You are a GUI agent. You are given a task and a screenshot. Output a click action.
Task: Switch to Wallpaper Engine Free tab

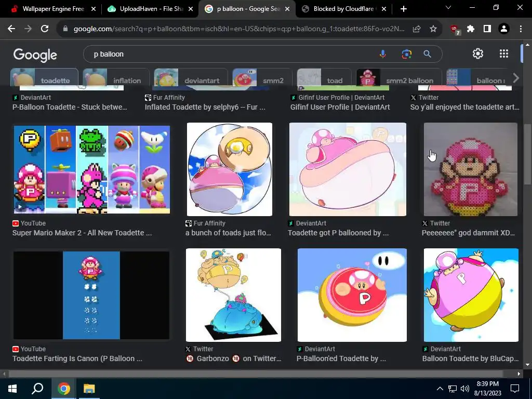[x=53, y=9]
